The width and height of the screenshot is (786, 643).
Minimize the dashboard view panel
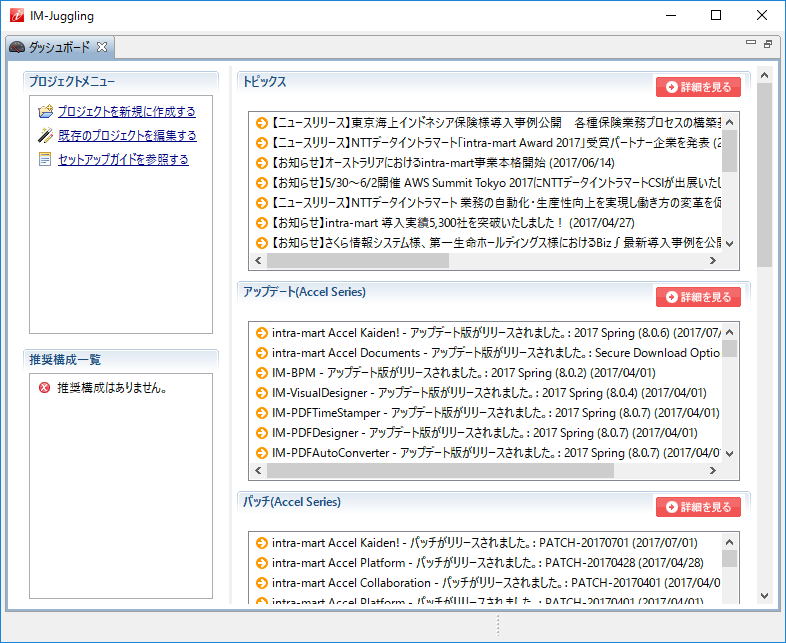click(x=751, y=43)
